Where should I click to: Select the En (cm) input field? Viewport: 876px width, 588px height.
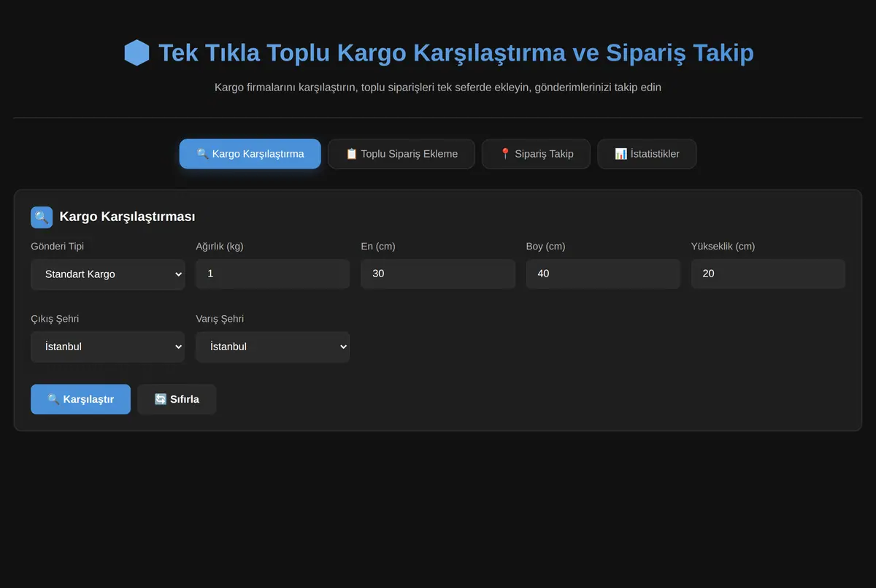pos(438,274)
